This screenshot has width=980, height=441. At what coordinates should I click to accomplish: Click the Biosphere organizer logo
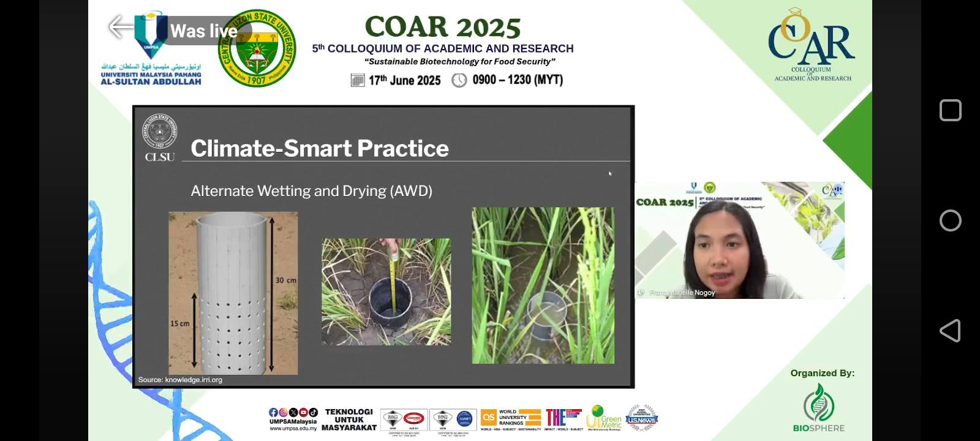point(819,408)
